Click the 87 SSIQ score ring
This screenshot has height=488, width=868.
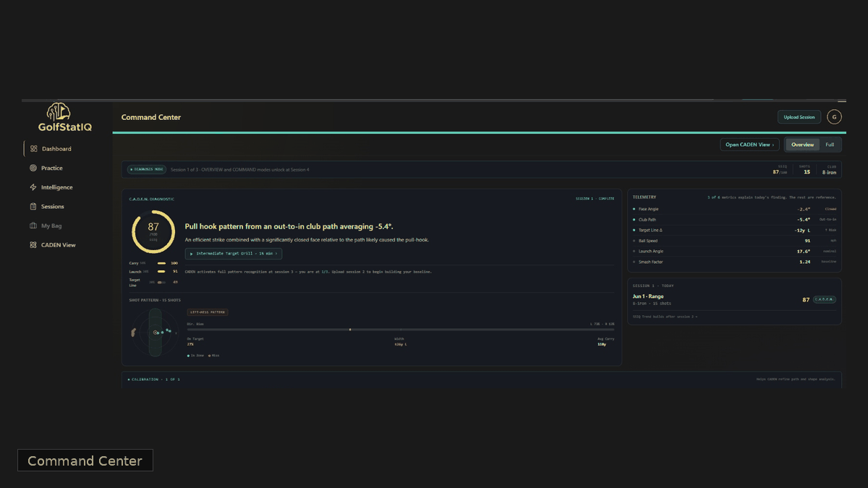(153, 231)
